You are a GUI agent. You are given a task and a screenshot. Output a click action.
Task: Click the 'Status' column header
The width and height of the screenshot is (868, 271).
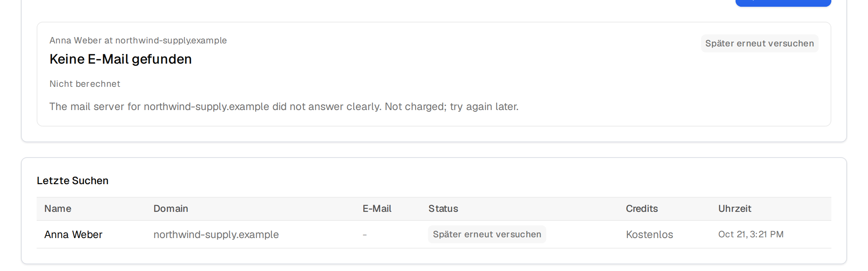[x=443, y=208]
